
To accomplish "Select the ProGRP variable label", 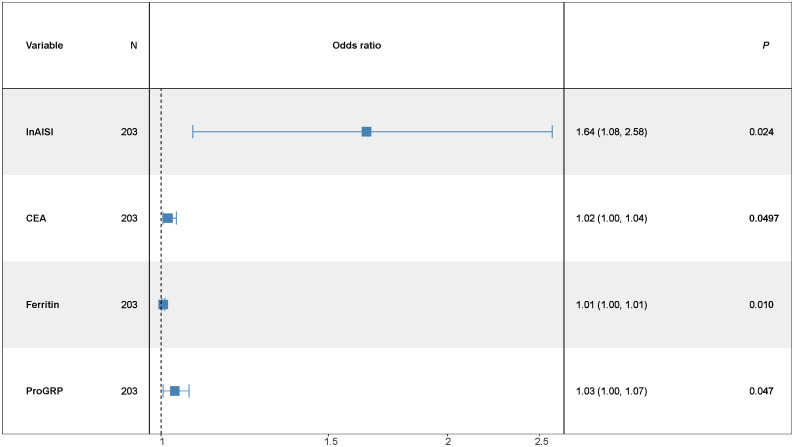I will [x=45, y=391].
